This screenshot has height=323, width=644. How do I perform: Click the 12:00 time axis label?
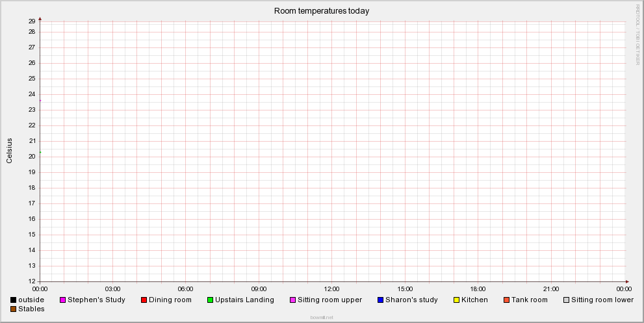pos(332,289)
